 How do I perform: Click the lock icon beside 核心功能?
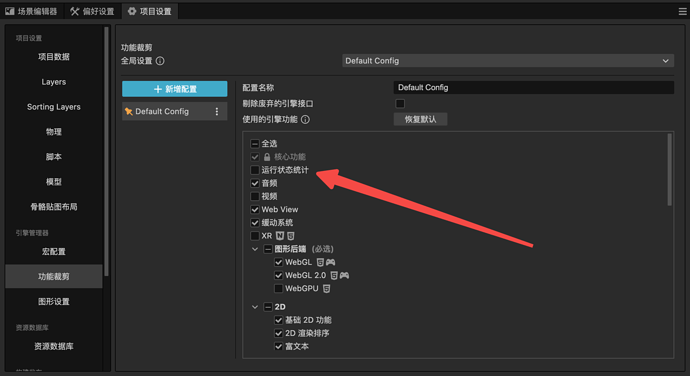click(267, 157)
